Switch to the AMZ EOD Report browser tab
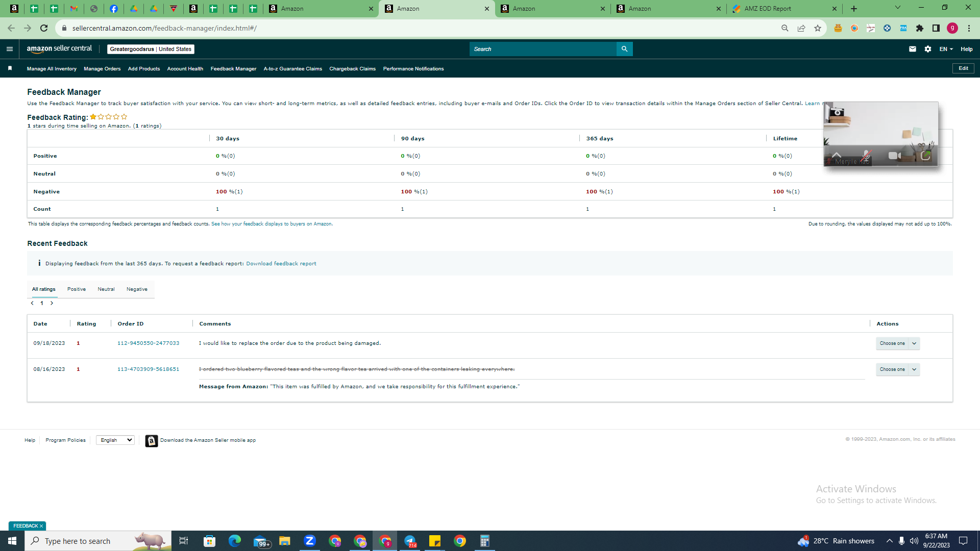Viewport: 980px width, 551px height. [785, 9]
